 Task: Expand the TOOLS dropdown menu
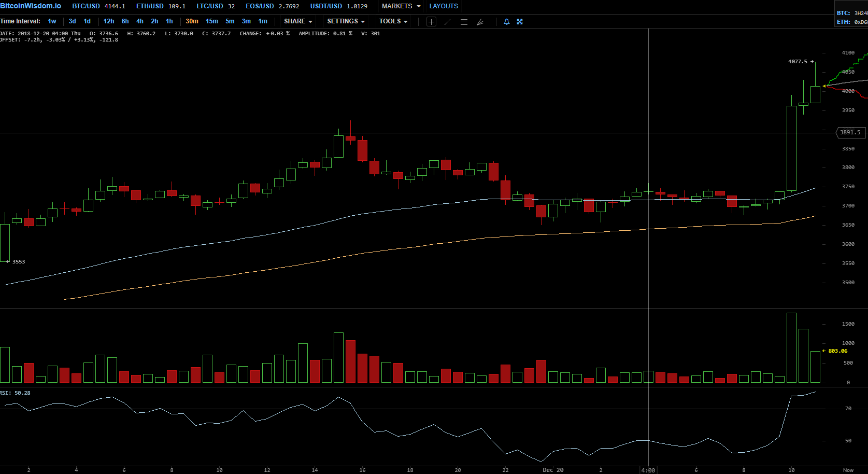coord(393,21)
